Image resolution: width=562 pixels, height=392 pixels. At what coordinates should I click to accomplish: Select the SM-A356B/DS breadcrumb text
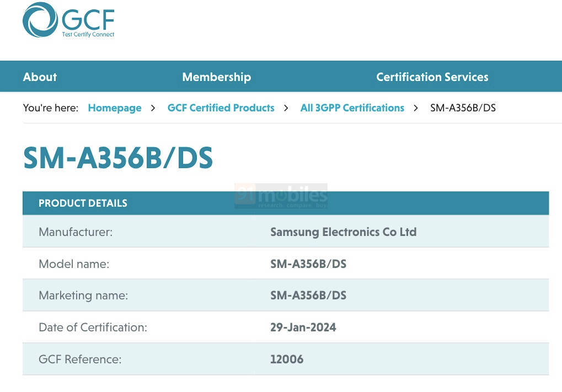463,108
